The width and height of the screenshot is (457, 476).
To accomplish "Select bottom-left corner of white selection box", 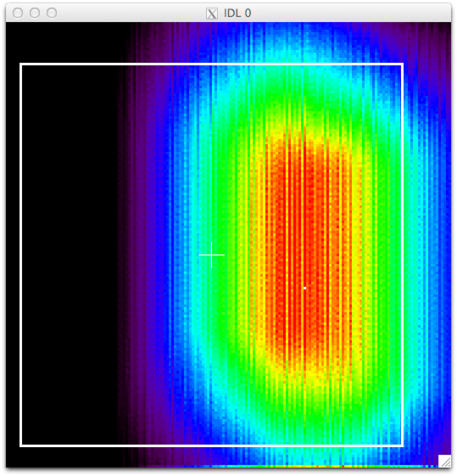I will click(21, 445).
